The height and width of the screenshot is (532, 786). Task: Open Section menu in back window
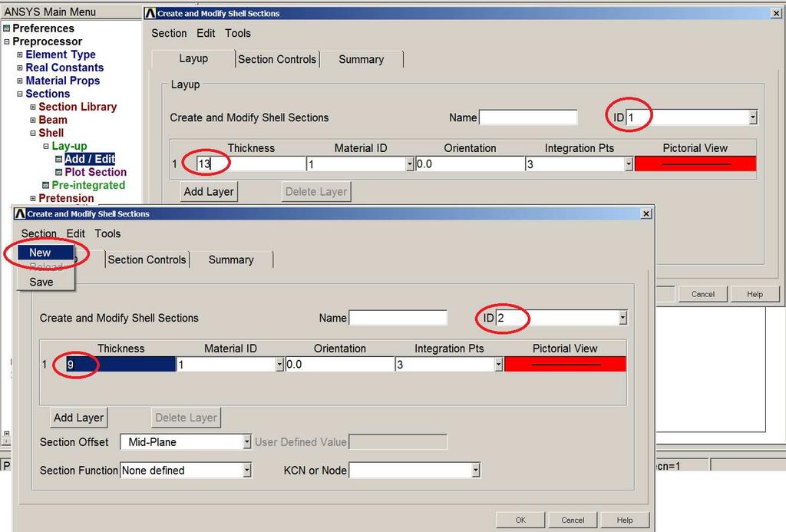169,33
